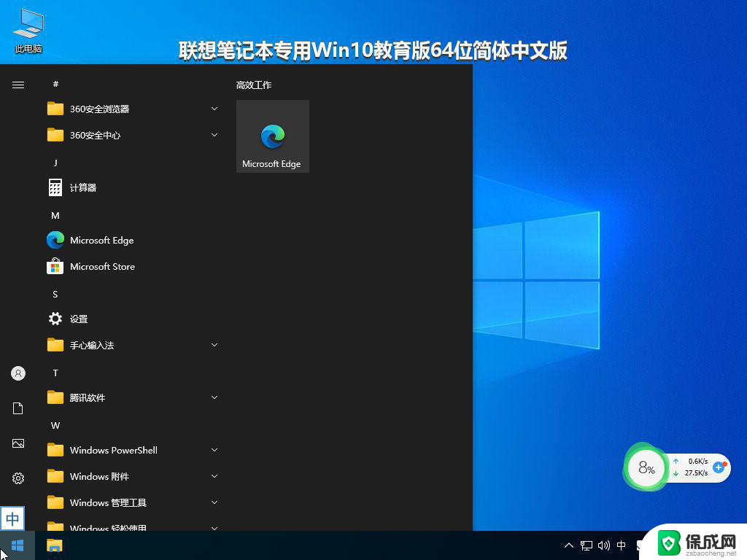Screen dimensions: 747x560
Task: Click the 腾讯软件 folder name
Action: (x=88, y=397)
